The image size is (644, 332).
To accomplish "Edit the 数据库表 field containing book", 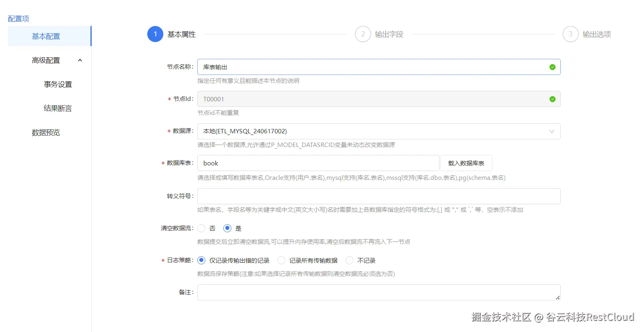I will pos(318,163).
